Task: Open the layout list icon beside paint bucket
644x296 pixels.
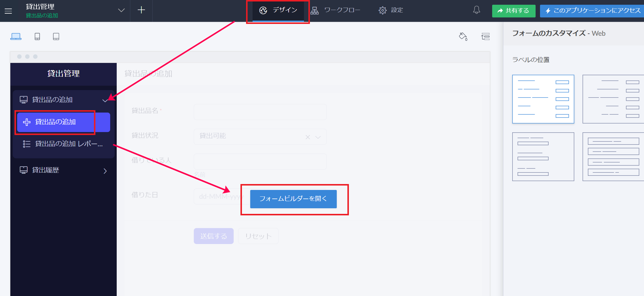Action: click(x=485, y=36)
